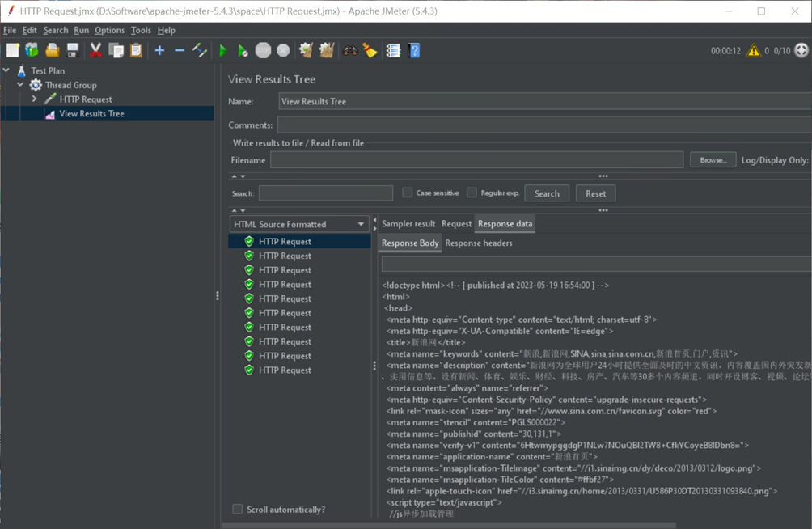This screenshot has width=812, height=529.
Task: Start the test with the green play icon
Action: pyautogui.click(x=222, y=50)
